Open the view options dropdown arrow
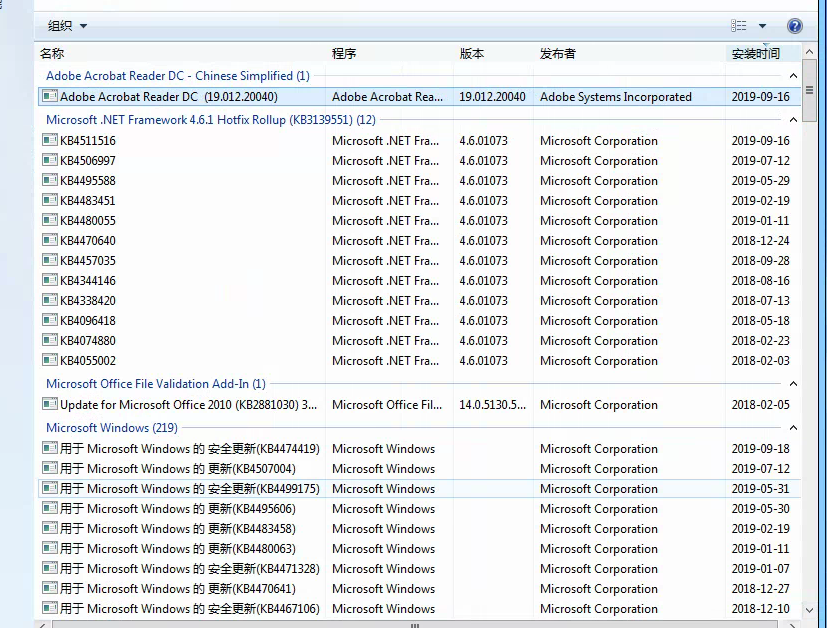Screen dimensions: 827x628 coord(762,25)
